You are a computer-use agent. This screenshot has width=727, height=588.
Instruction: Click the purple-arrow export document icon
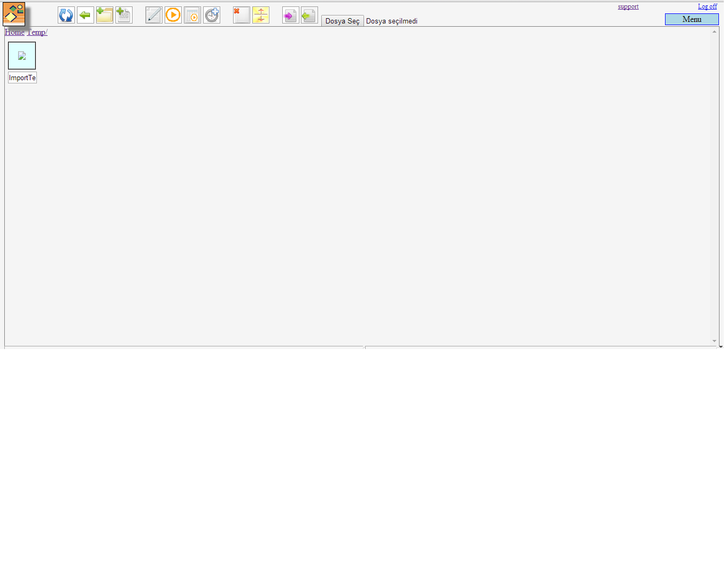click(291, 15)
